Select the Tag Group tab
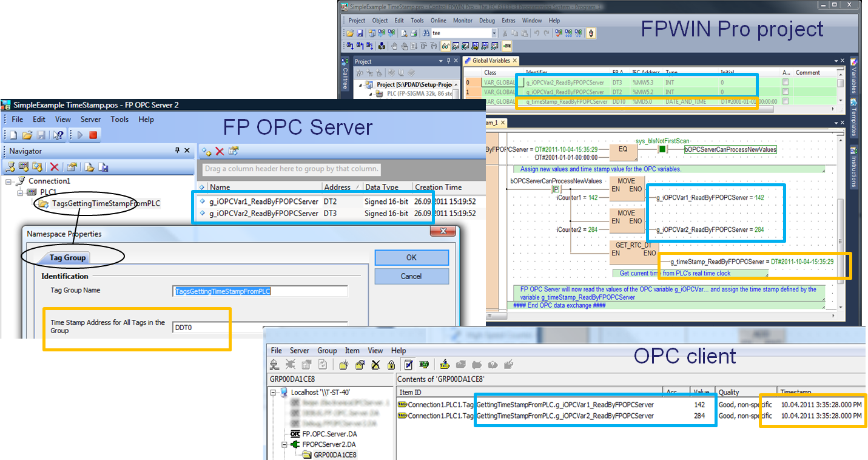The width and height of the screenshot is (868, 460). (x=67, y=257)
